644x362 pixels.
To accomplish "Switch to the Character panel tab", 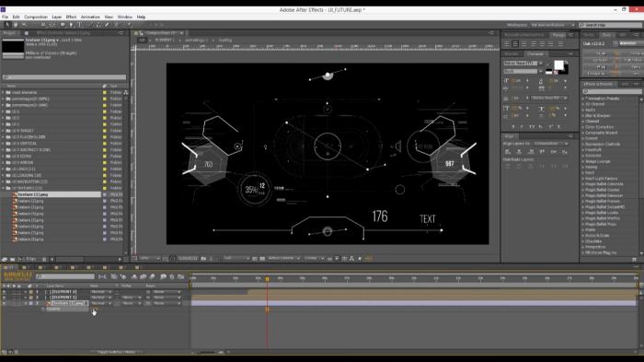I will pos(535,54).
